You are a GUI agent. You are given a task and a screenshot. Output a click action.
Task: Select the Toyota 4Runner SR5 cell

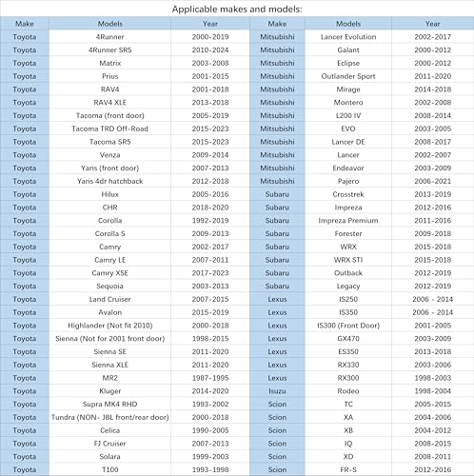tap(109, 50)
